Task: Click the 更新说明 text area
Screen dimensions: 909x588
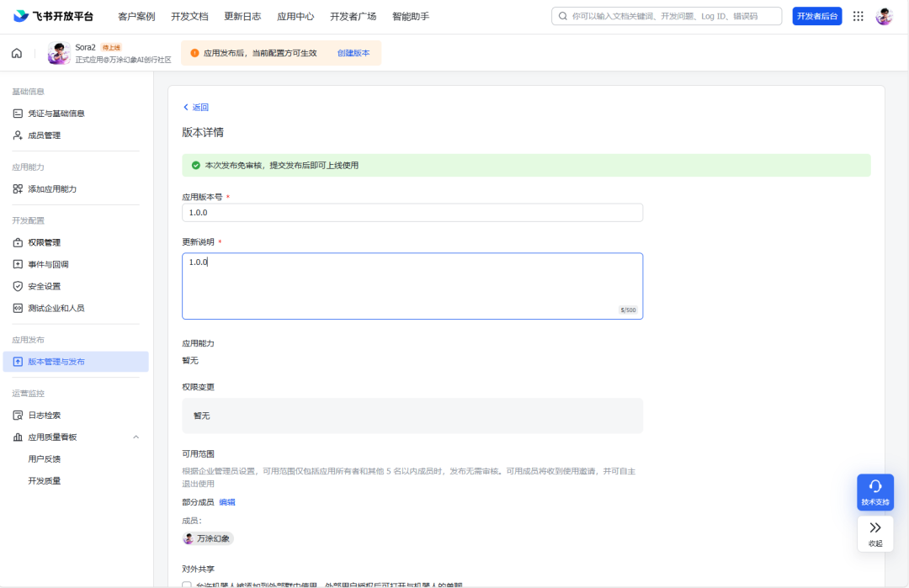Action: [412, 286]
